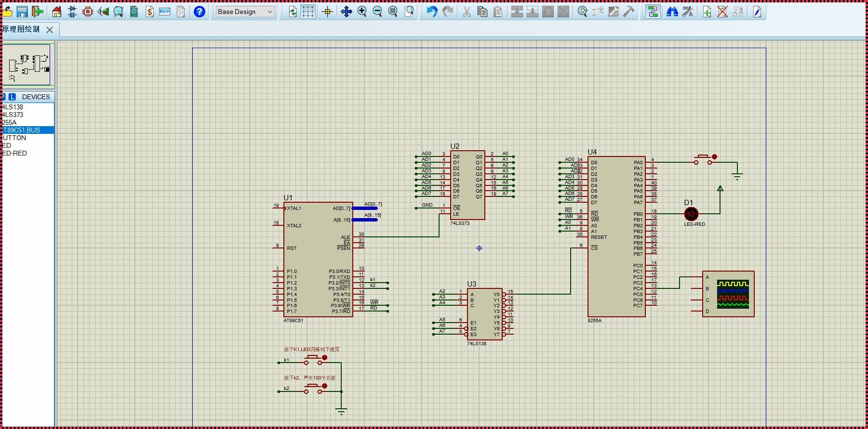Click the Make Device icon

pos(598,12)
